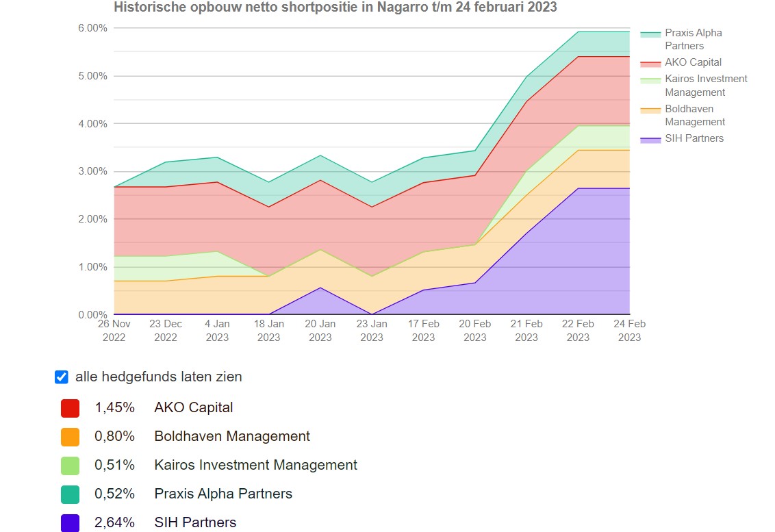Click the orange Boldhaven Management swatch

(70, 437)
